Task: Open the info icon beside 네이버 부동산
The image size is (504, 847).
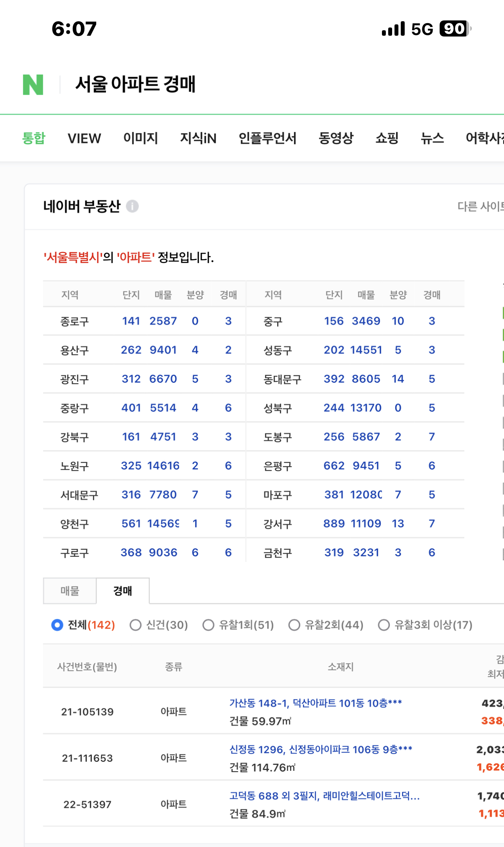Action: (x=132, y=206)
